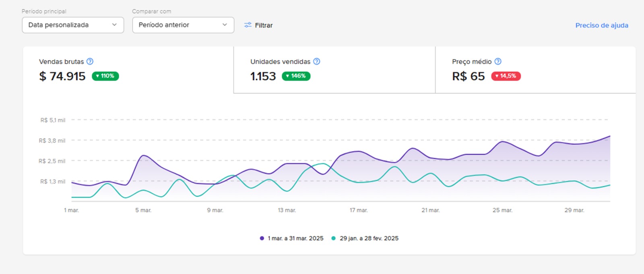This screenshot has width=644, height=274.
Task: Click the Filtrar sliders icon
Action: [x=248, y=25]
